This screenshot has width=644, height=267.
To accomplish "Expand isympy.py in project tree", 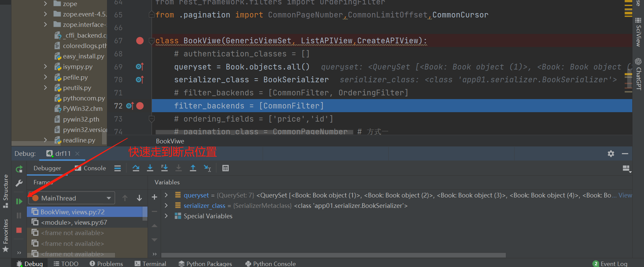I will click(45, 66).
